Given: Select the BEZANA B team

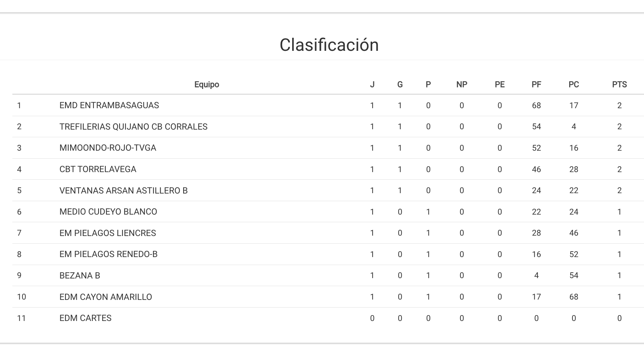Looking at the screenshot, I should pos(80,276).
